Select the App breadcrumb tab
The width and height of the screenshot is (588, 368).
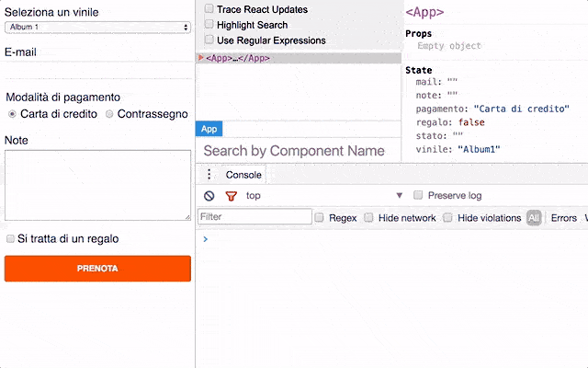click(209, 130)
